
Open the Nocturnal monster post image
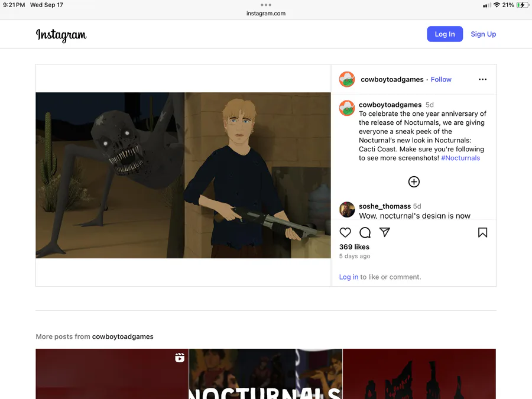pyautogui.click(x=183, y=175)
